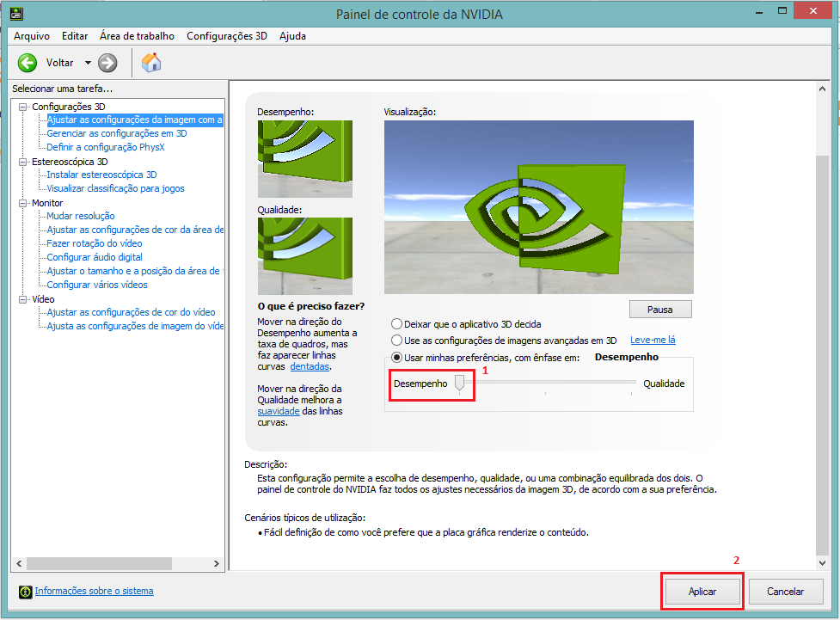Open the suavidade help link
This screenshot has width=840, height=620.
point(278,411)
